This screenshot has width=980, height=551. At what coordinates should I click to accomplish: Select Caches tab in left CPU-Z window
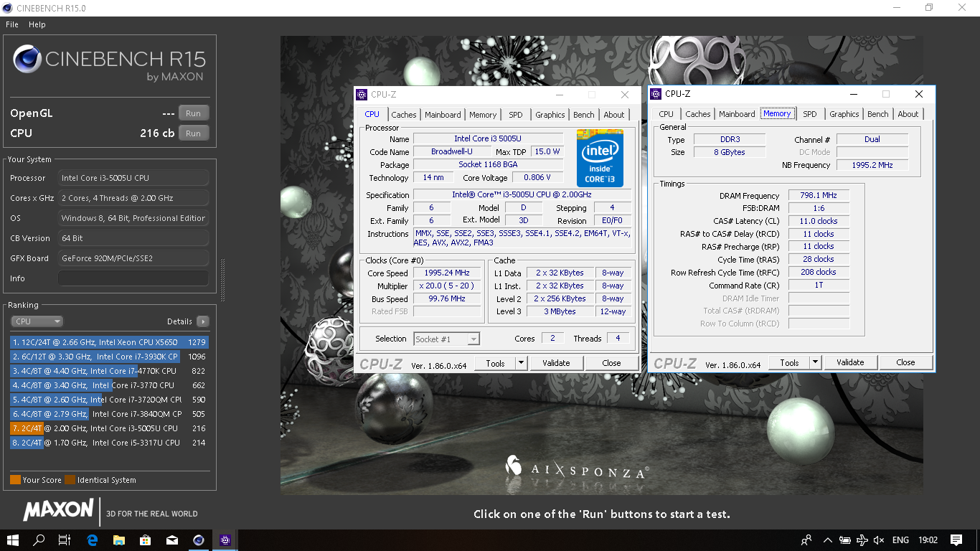pos(404,115)
